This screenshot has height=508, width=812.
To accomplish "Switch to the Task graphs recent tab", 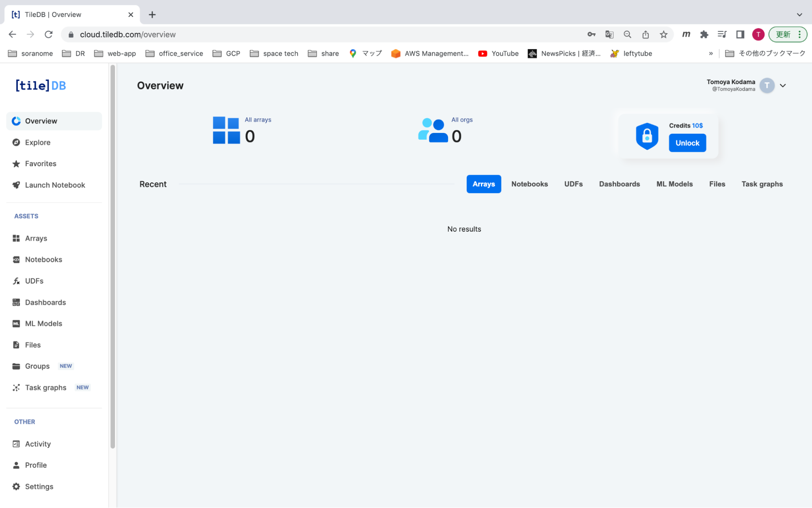I will [762, 184].
